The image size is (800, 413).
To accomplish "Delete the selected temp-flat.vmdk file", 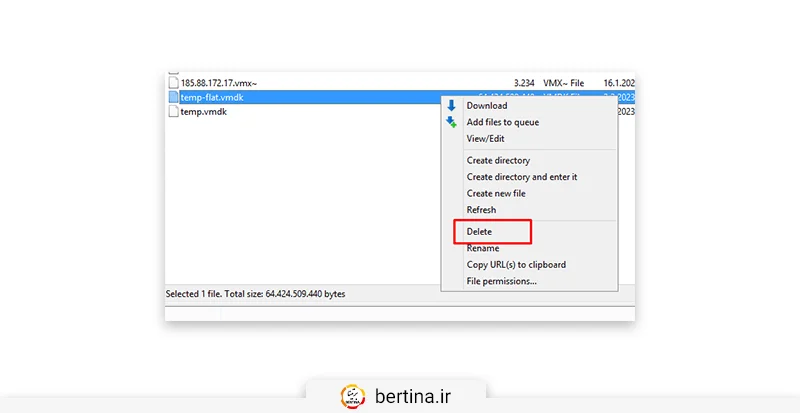I will tap(479, 232).
